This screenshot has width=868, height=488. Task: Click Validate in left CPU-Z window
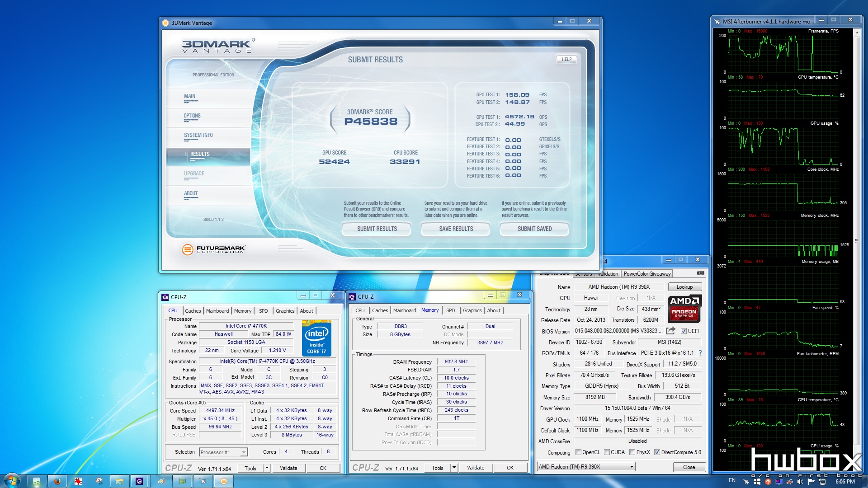click(288, 468)
